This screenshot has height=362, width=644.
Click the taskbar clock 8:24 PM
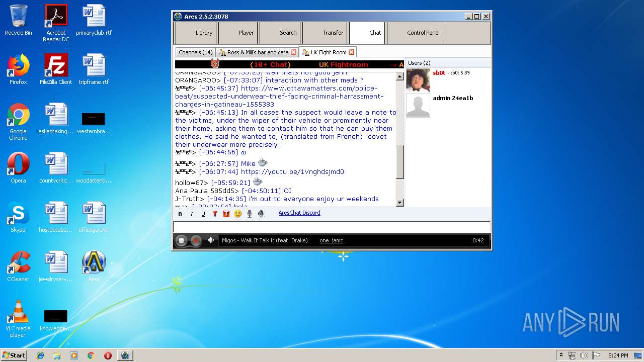[618, 355]
